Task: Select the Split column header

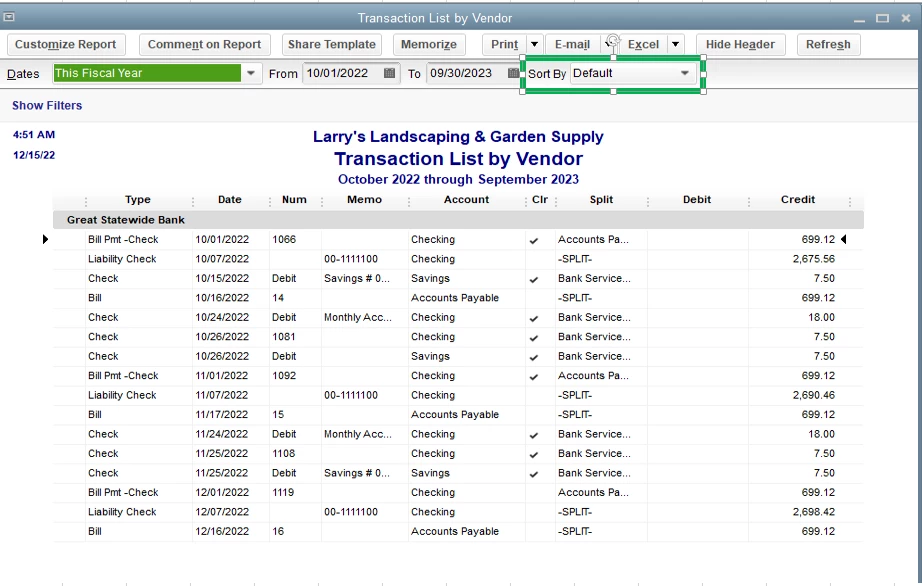Action: [x=601, y=199]
